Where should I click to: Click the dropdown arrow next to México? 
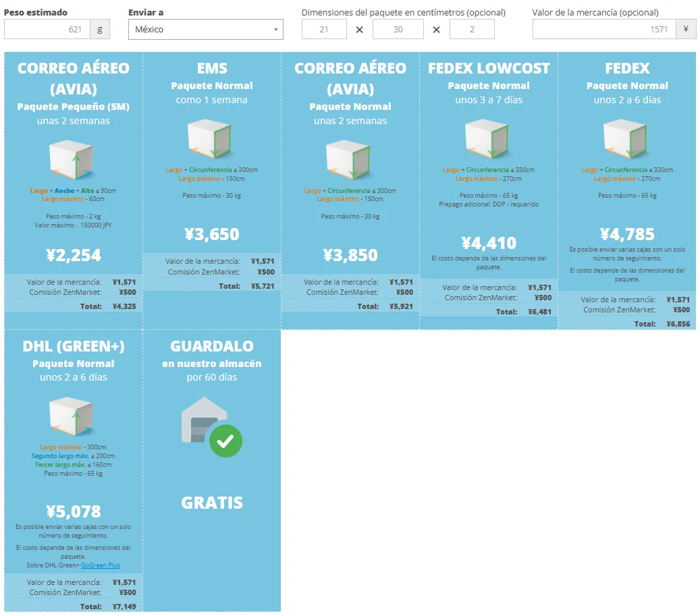point(276,30)
